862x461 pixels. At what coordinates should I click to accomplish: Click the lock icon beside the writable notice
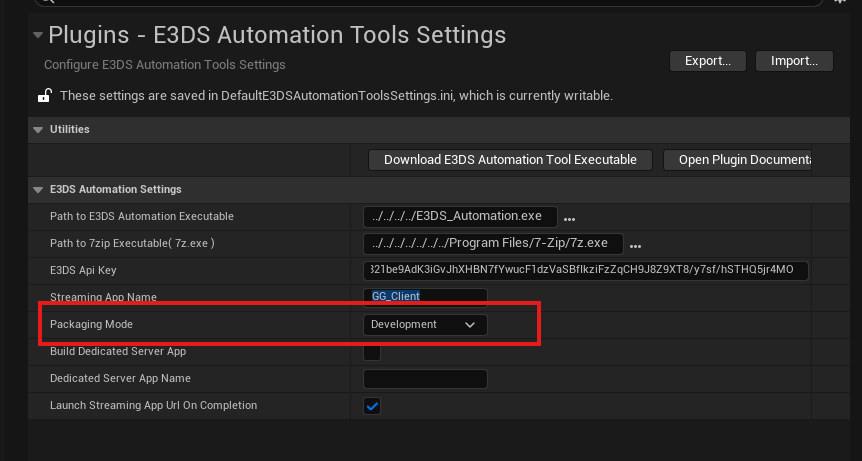coord(44,96)
